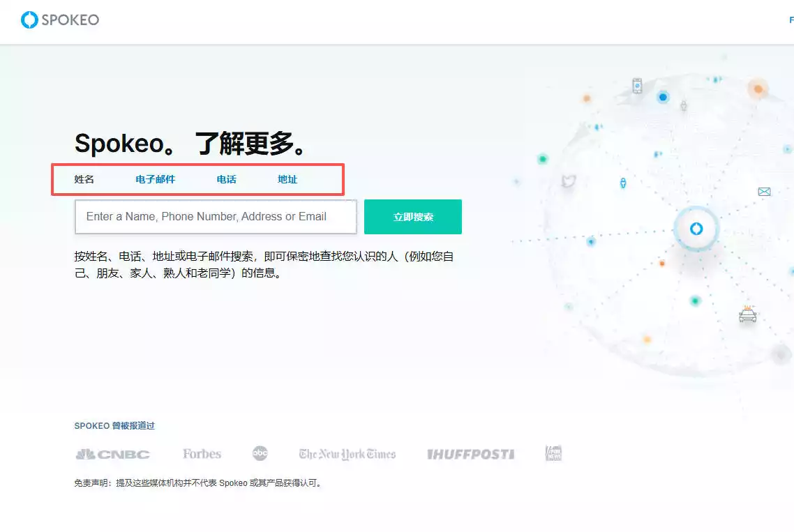The width and height of the screenshot is (794, 532).
Task: Click the abc network logo
Action: 260,453
